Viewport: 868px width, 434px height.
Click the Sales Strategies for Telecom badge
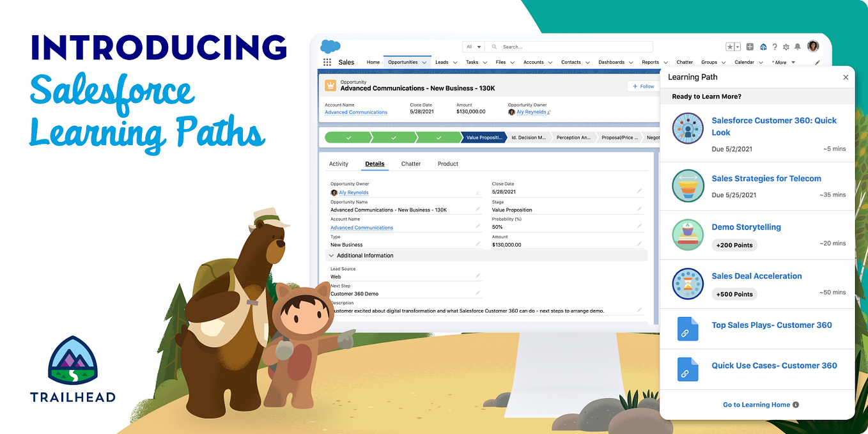(688, 186)
